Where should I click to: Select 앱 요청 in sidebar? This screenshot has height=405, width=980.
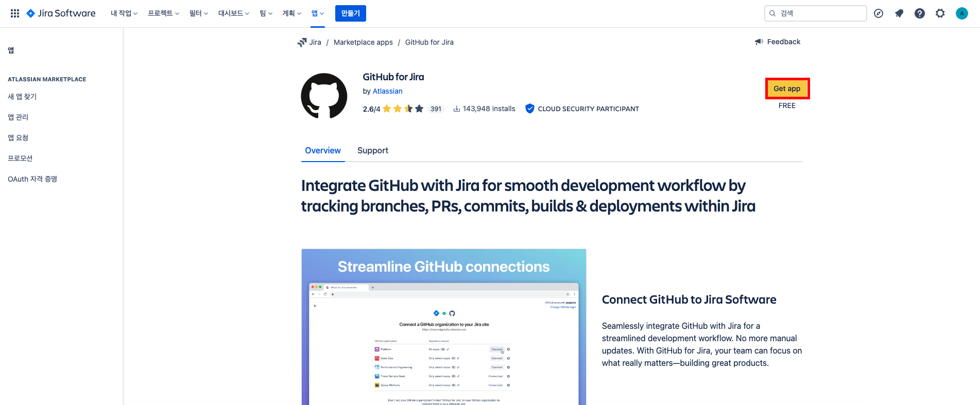pos(18,138)
